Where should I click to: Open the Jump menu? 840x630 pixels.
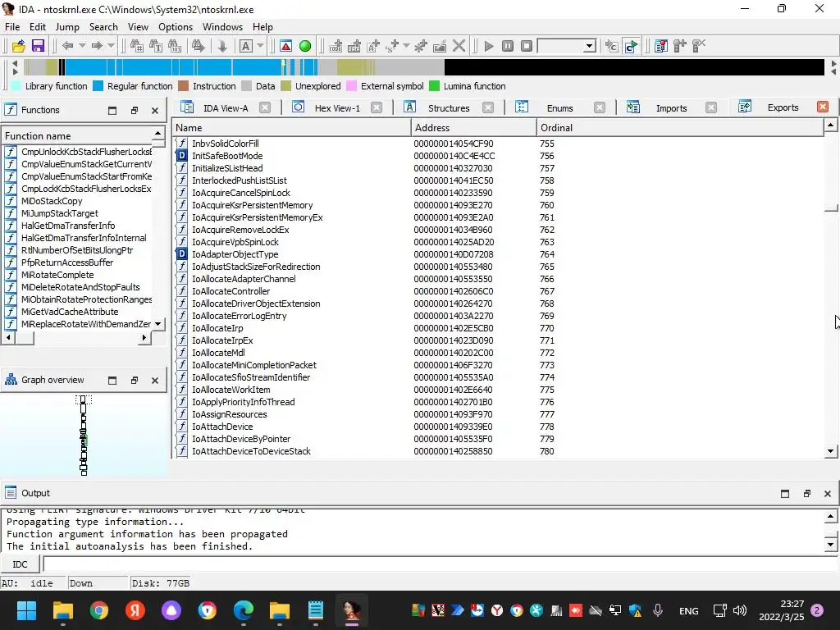point(67,27)
